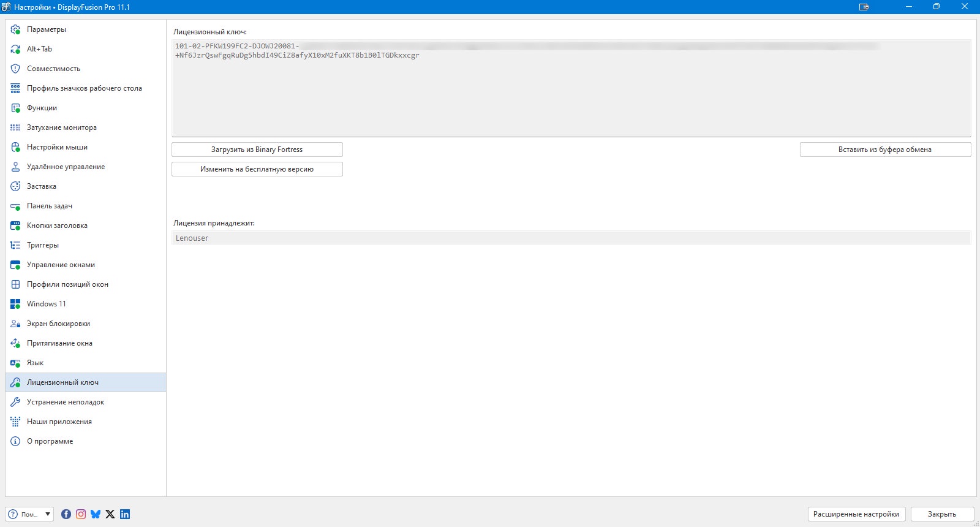Click the Параметры sidebar icon
The image size is (980, 527).
point(16,29)
